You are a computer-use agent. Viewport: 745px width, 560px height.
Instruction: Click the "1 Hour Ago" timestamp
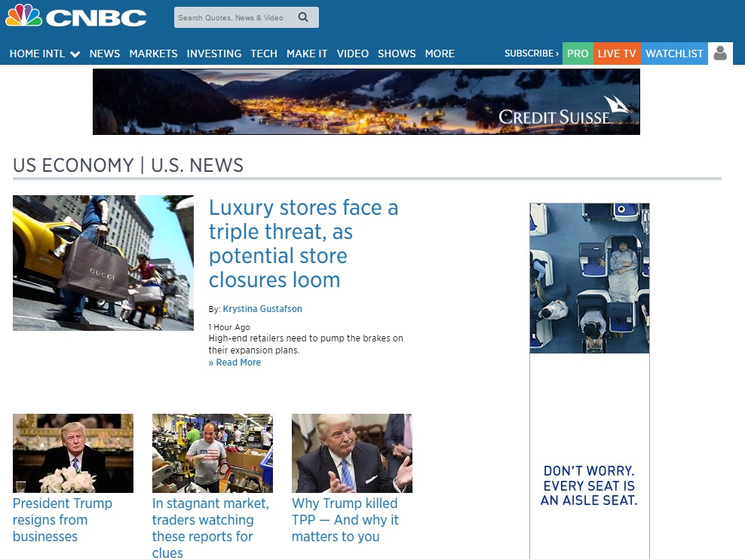pos(229,327)
